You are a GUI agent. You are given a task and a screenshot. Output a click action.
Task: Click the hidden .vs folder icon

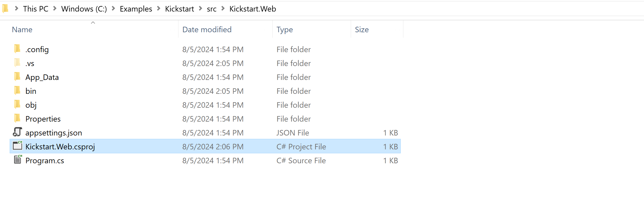pyautogui.click(x=17, y=63)
